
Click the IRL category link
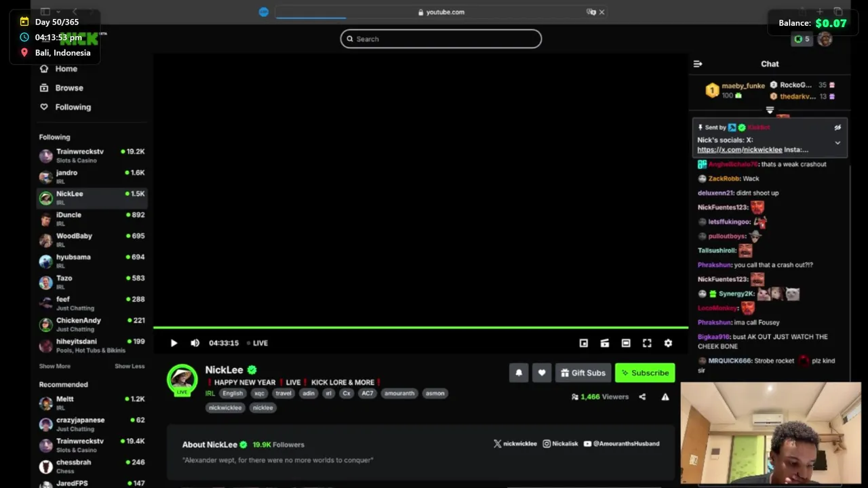pyautogui.click(x=210, y=393)
